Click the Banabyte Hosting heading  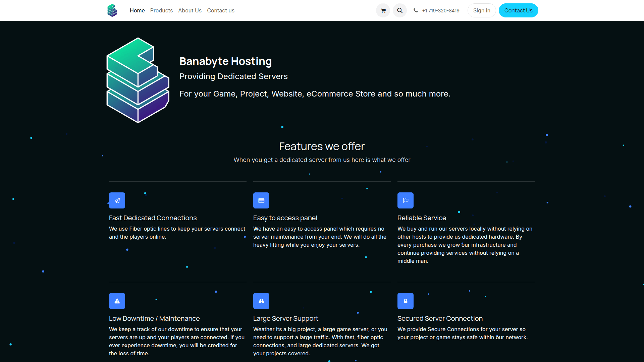[x=225, y=61]
